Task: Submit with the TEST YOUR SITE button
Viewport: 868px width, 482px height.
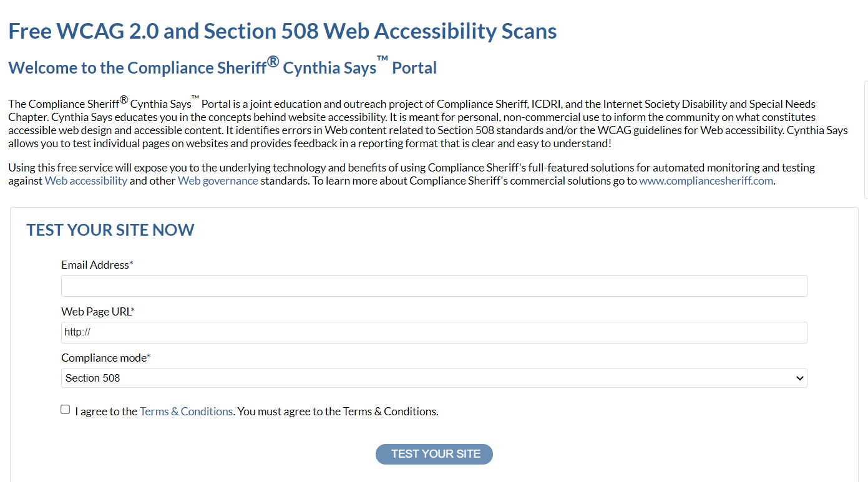Action: pos(434,454)
